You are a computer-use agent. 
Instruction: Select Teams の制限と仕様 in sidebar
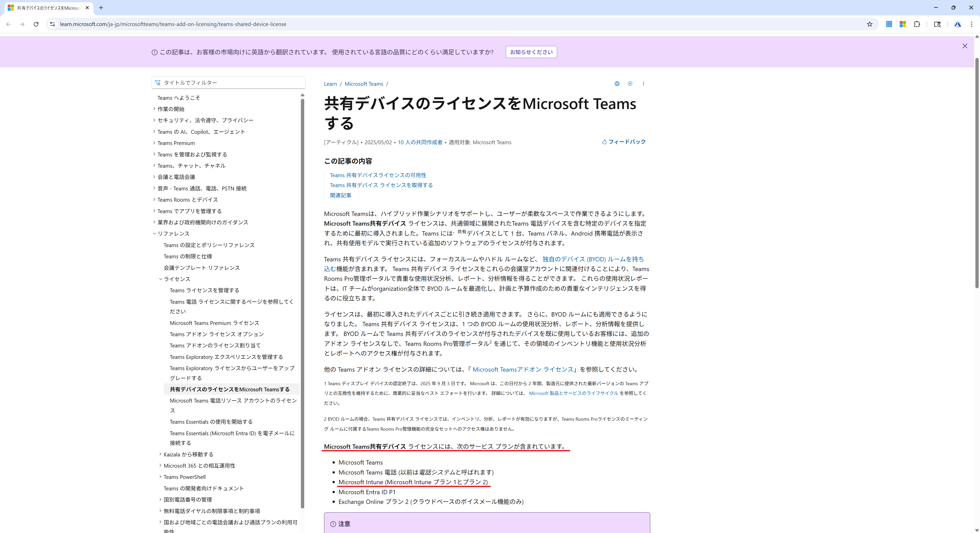pos(188,257)
